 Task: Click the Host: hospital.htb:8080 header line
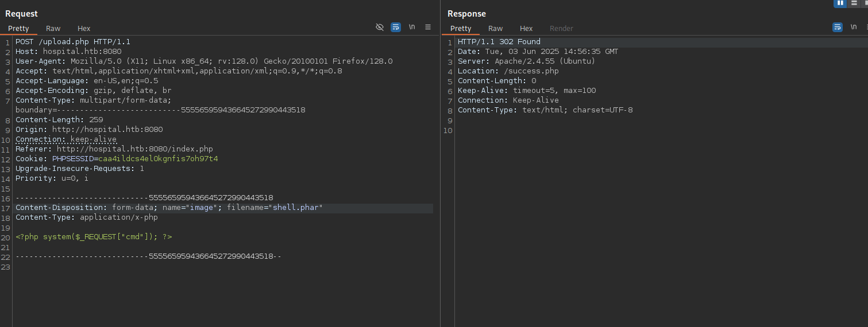point(68,52)
